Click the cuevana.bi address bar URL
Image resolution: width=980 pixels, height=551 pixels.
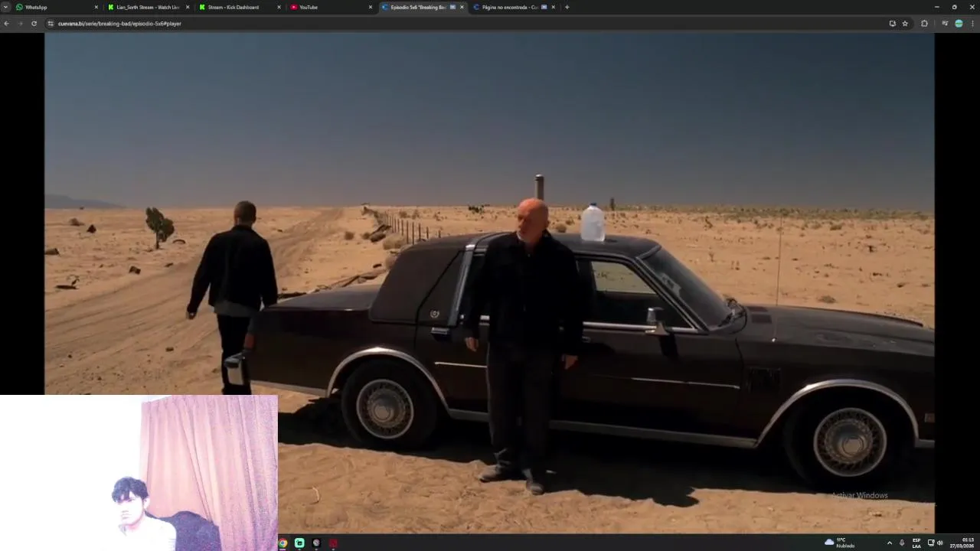pyautogui.click(x=119, y=24)
